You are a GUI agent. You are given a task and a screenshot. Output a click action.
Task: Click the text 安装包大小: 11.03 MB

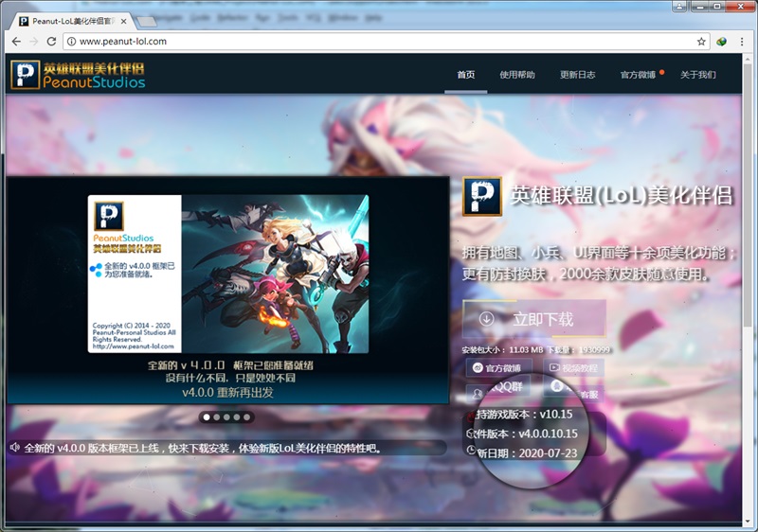pos(503,349)
